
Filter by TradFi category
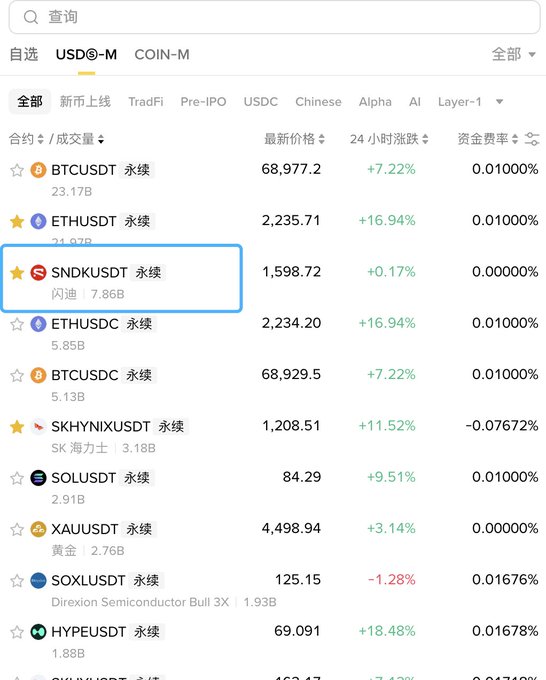[x=146, y=102]
